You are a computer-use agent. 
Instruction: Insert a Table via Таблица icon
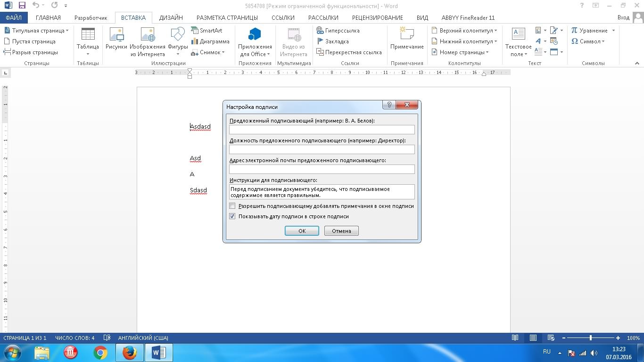pyautogui.click(x=88, y=41)
